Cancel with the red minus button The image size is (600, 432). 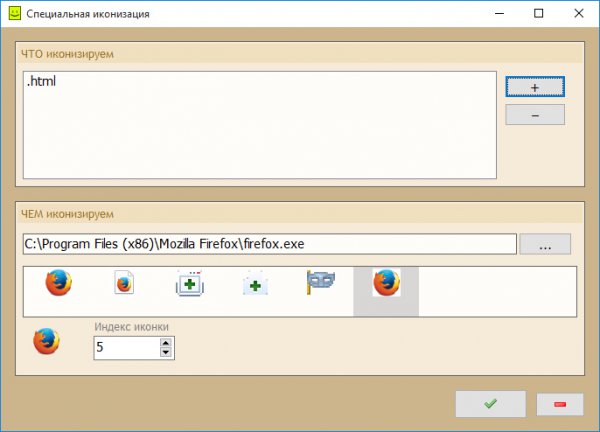coord(560,404)
